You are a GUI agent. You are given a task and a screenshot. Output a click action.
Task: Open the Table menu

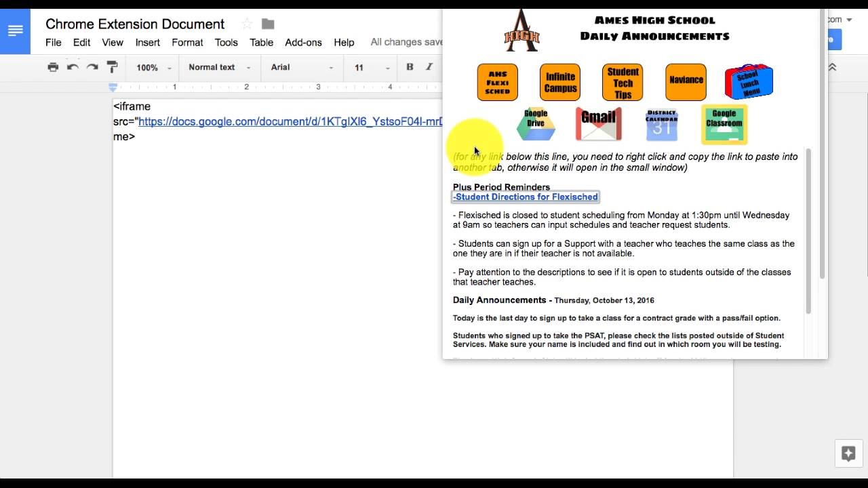tap(261, 42)
